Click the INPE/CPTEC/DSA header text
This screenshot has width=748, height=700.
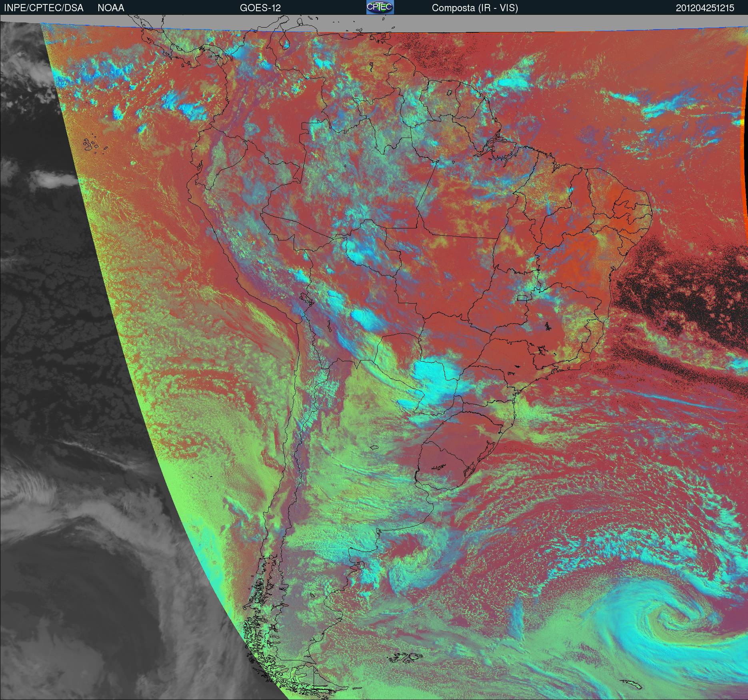coord(44,8)
